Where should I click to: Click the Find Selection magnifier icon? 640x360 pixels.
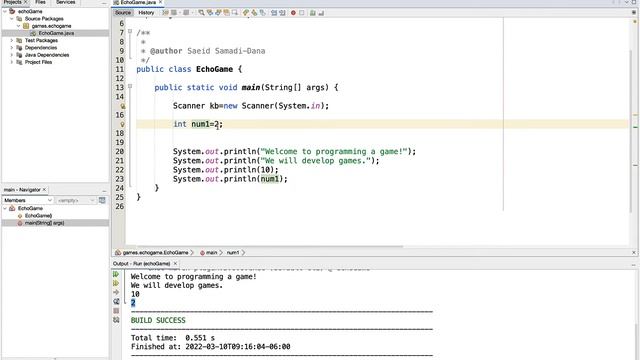pos(201,13)
